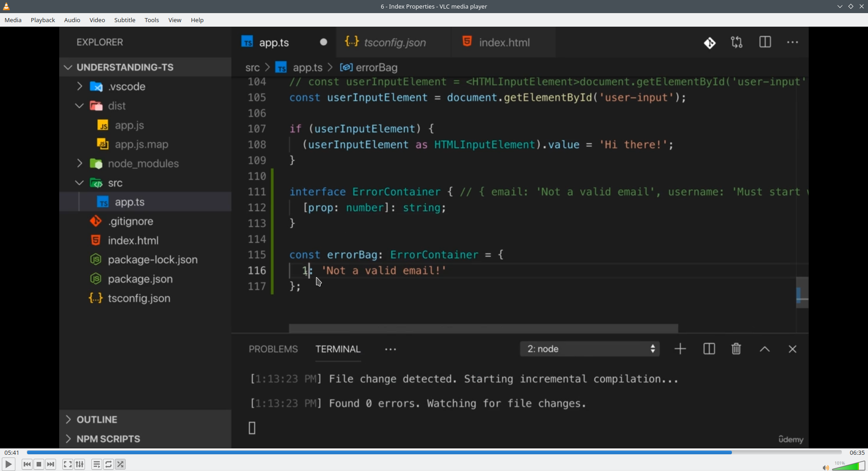Open the Subtitle menu
Screen dimensions: 868x471
pyautogui.click(x=125, y=20)
